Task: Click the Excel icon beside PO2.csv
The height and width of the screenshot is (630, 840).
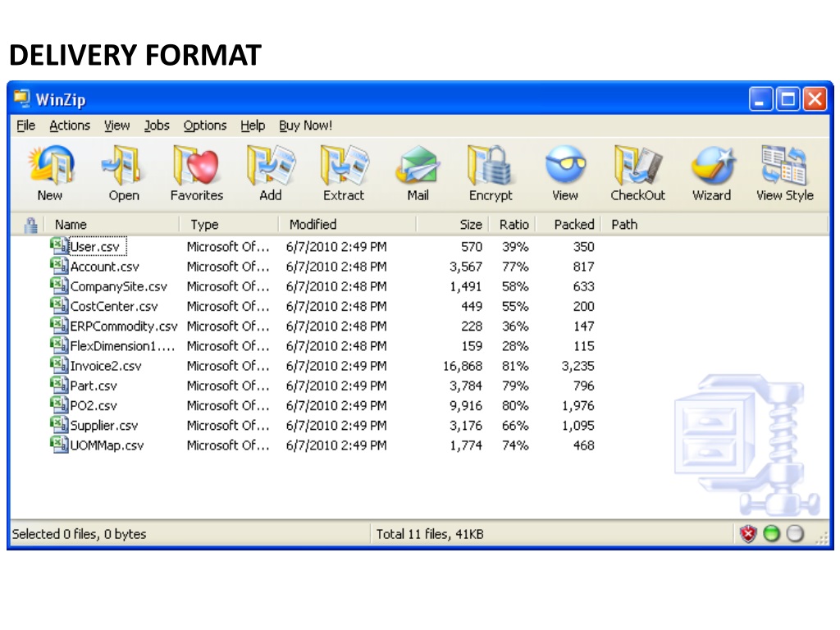Action: pos(59,404)
